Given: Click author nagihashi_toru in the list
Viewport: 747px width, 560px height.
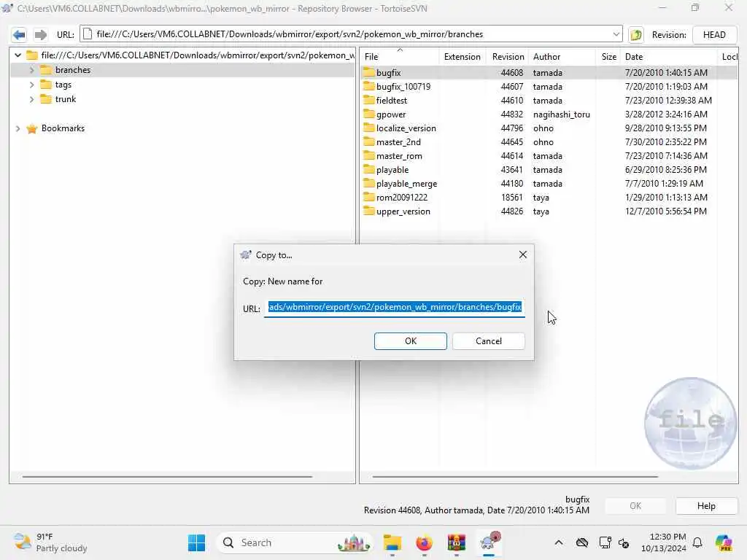Looking at the screenshot, I should pyautogui.click(x=561, y=114).
